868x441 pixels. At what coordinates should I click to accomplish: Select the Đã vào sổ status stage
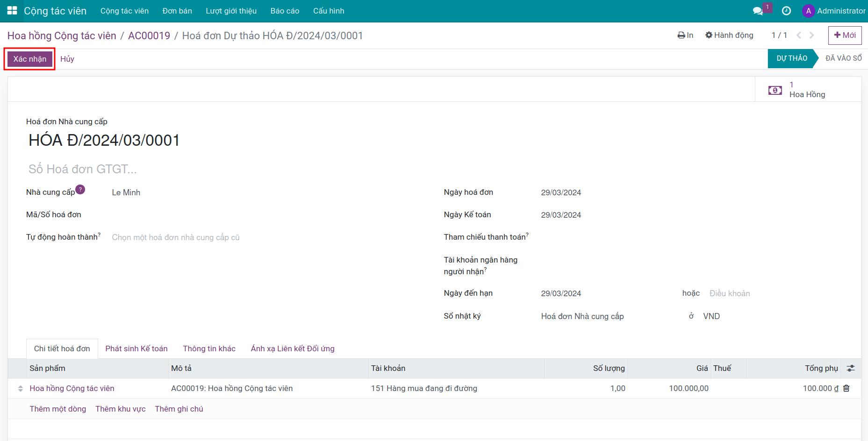(x=843, y=58)
